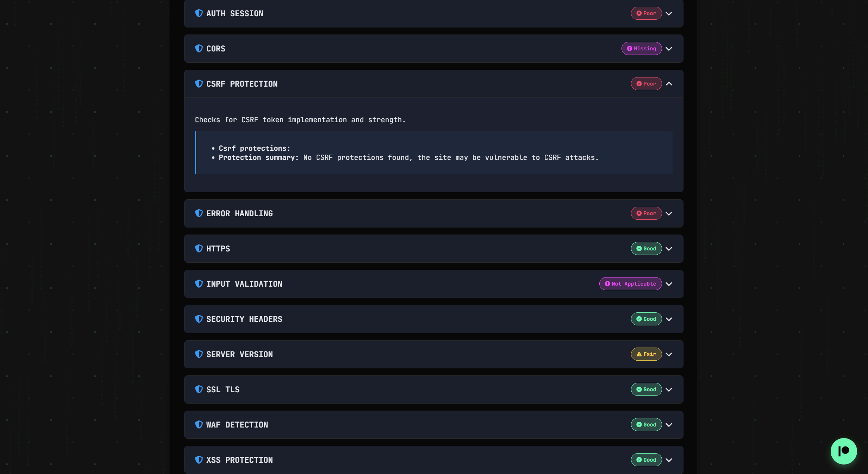868x474 pixels.
Task: Click the Missing badge on CORS
Action: click(641, 49)
